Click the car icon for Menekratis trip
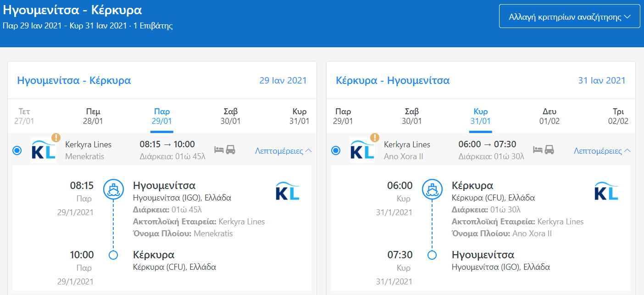 230,150
